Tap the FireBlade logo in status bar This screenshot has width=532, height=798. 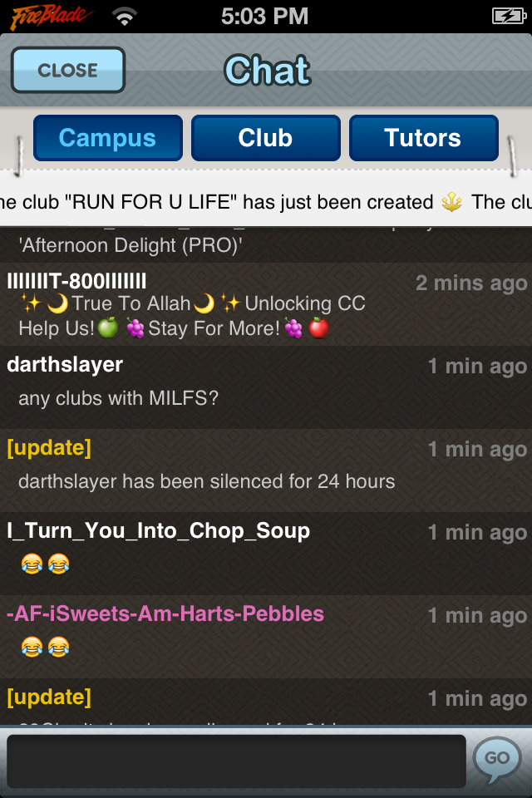point(51,17)
